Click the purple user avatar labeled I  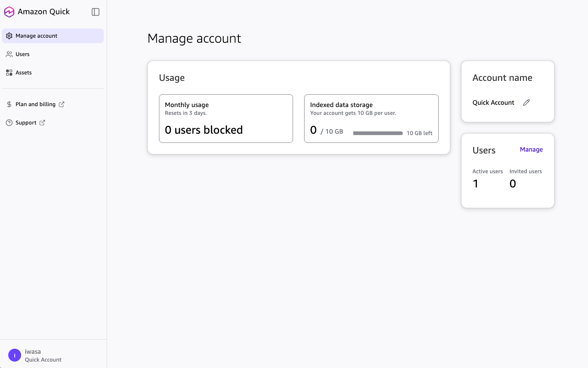pos(15,355)
